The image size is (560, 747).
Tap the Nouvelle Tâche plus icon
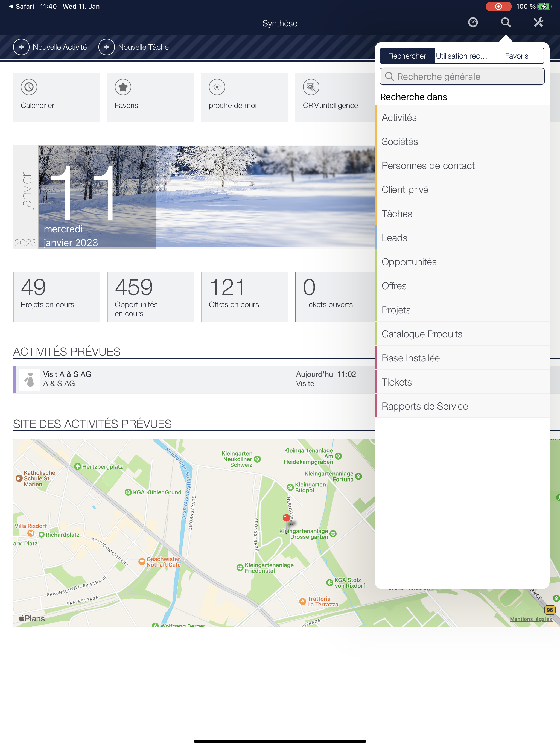point(107,47)
